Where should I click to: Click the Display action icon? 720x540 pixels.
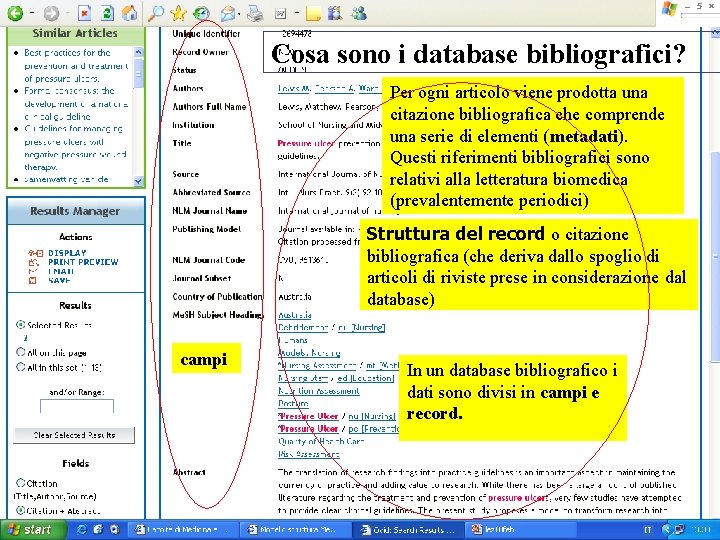pos(35,253)
